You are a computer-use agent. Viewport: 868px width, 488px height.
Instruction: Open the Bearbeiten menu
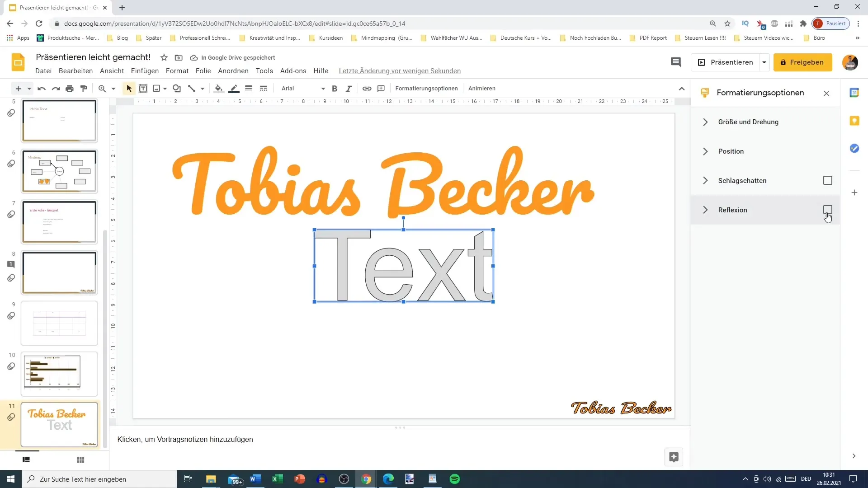(75, 71)
